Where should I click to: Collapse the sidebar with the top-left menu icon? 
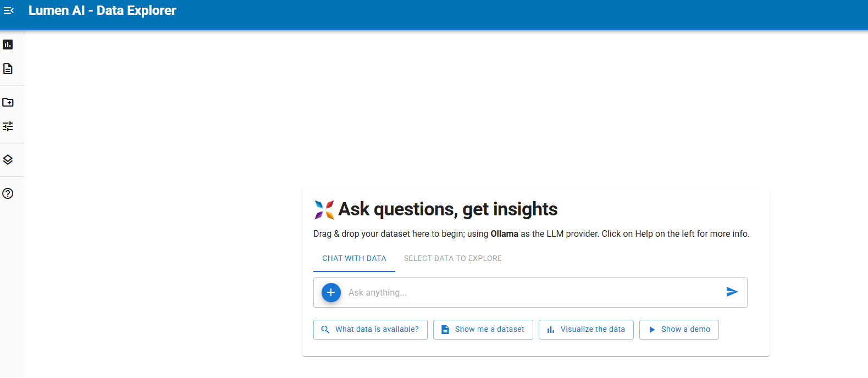click(9, 10)
